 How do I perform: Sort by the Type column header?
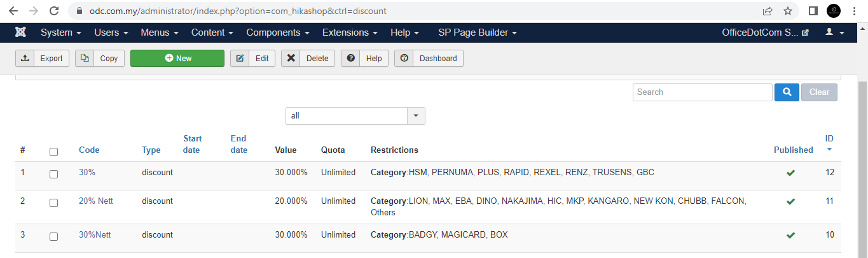(151, 150)
